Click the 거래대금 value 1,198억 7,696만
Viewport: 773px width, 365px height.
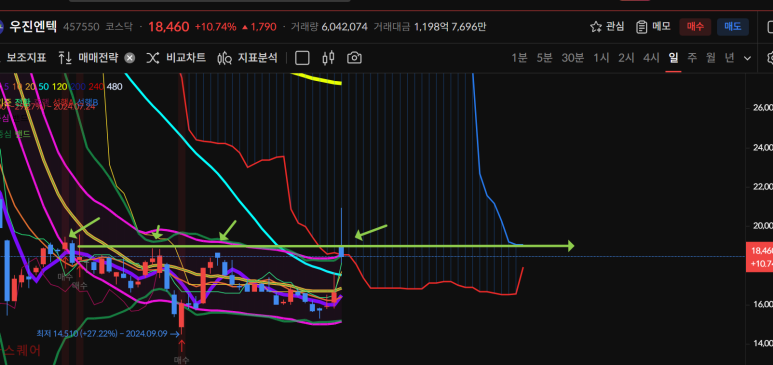(x=450, y=27)
